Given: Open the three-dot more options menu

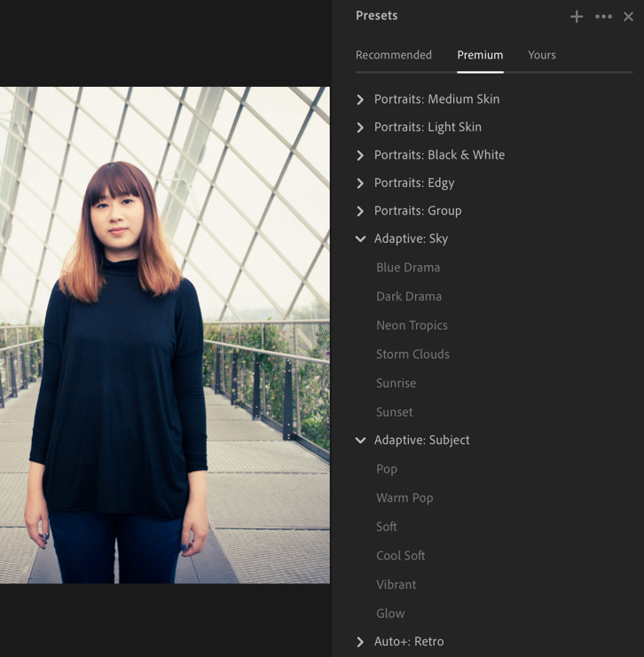Looking at the screenshot, I should coord(603,17).
